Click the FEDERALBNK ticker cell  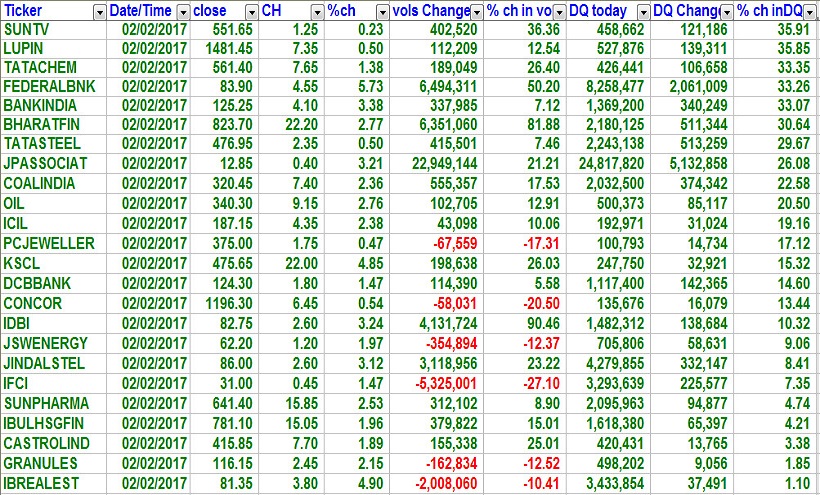pos(49,85)
